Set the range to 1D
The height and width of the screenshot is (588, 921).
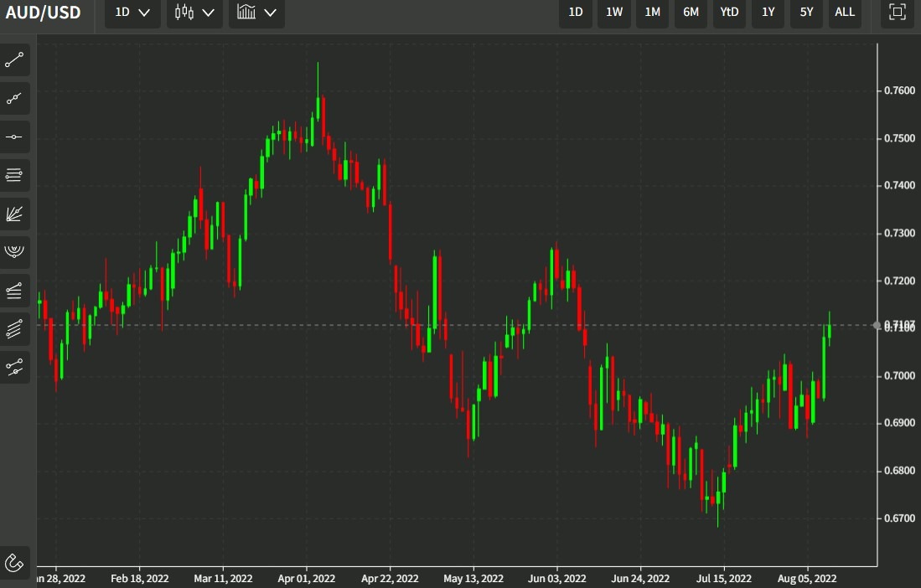click(x=576, y=13)
